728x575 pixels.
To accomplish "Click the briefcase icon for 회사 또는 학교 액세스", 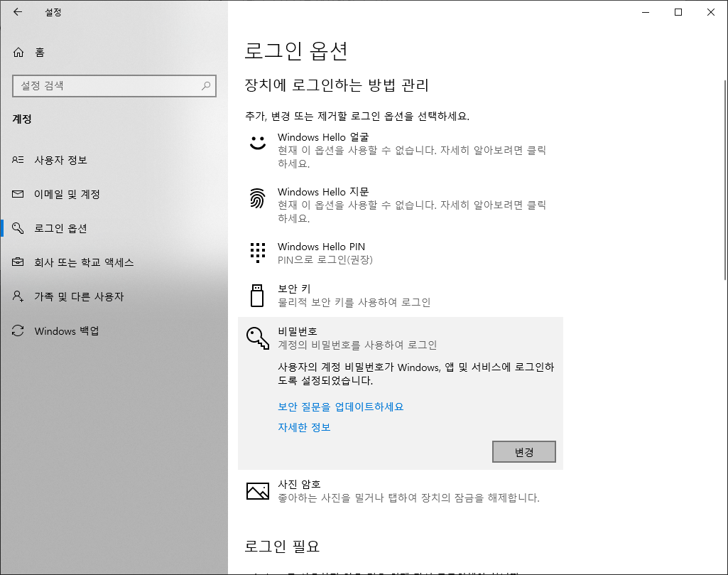I will 18,262.
